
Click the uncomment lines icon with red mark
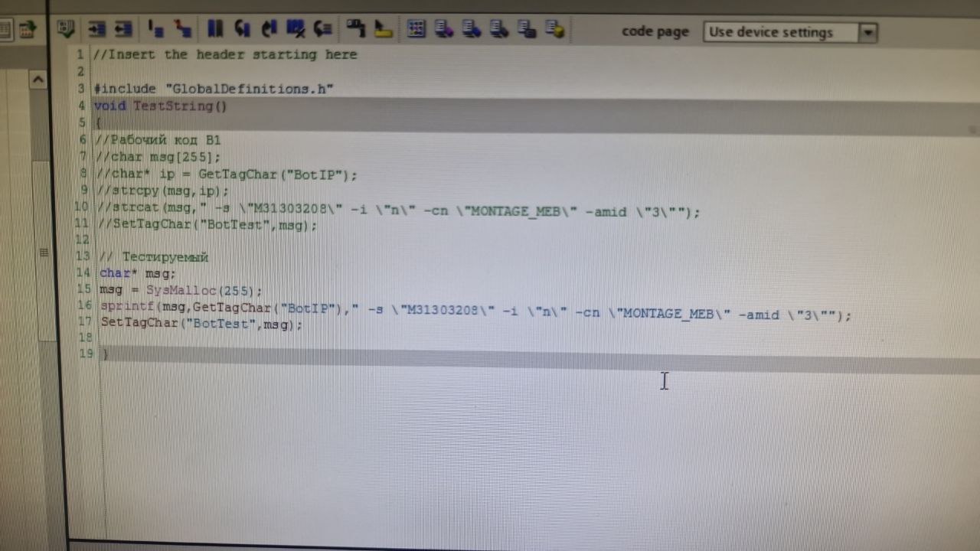point(183,29)
